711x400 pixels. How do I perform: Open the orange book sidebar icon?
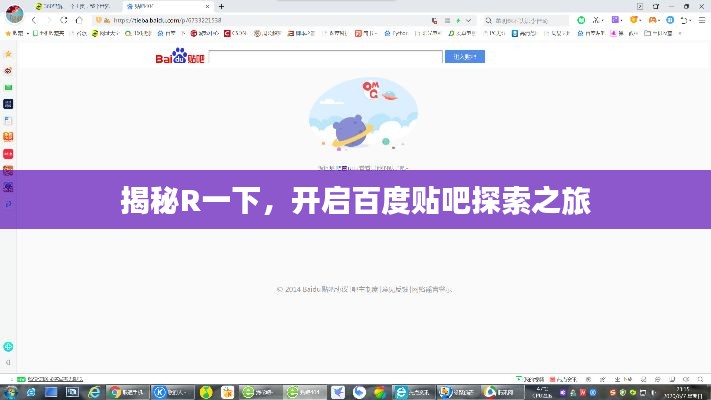8,137
